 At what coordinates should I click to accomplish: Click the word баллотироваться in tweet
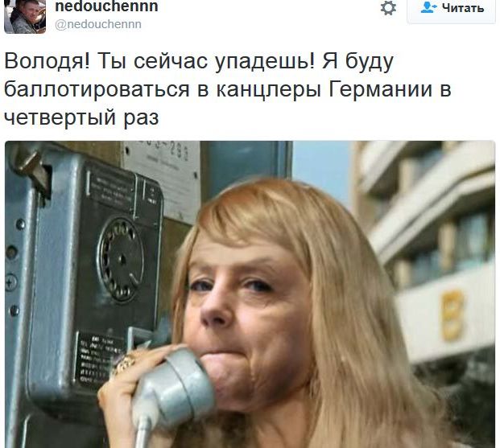[x=97, y=89]
